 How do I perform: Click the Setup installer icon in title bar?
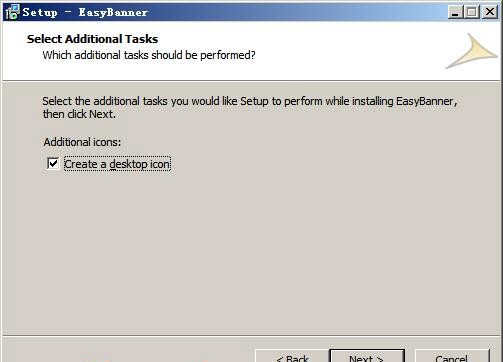tap(13, 12)
